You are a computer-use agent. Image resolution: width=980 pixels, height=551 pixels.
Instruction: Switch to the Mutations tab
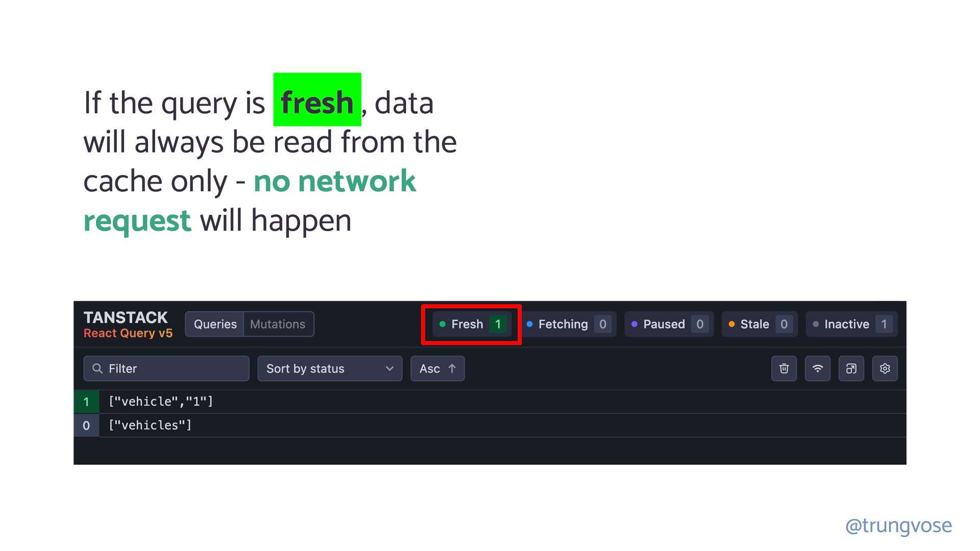click(x=277, y=323)
